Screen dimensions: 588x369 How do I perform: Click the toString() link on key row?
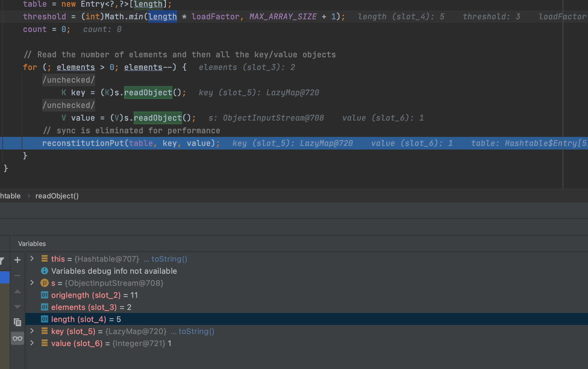(x=196, y=331)
